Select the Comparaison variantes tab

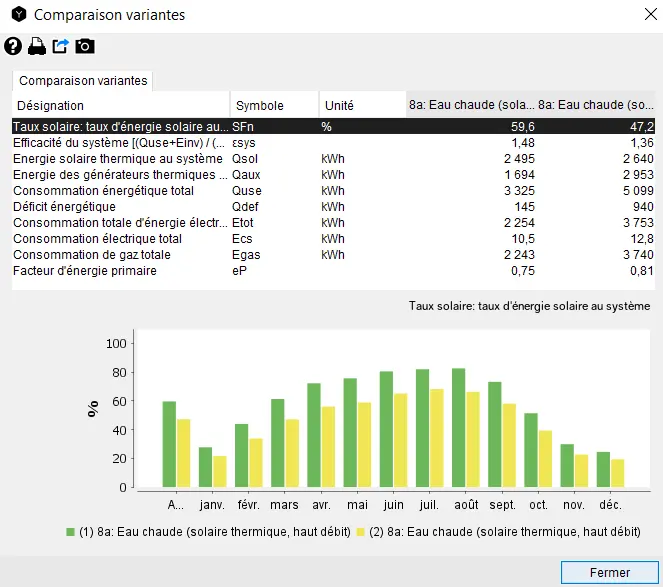click(83, 80)
